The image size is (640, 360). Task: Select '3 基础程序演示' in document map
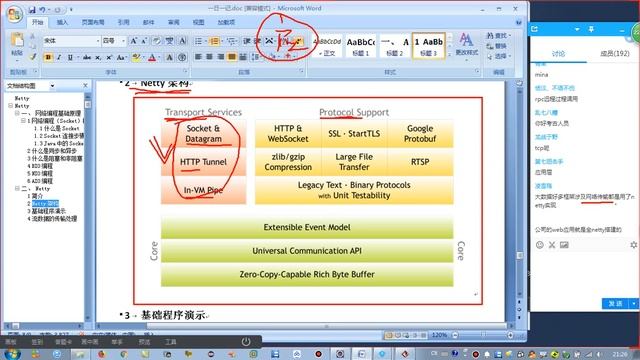point(46,211)
